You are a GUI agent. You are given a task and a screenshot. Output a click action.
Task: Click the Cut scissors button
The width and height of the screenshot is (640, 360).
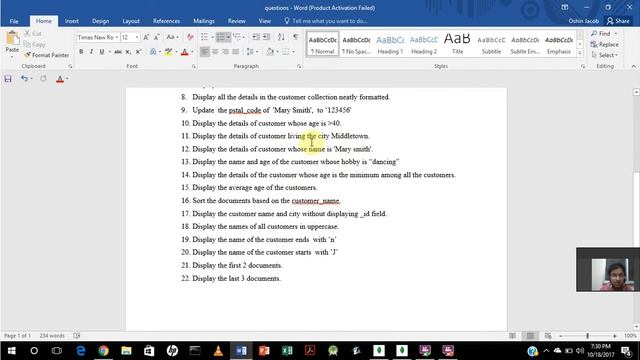click(x=33, y=33)
